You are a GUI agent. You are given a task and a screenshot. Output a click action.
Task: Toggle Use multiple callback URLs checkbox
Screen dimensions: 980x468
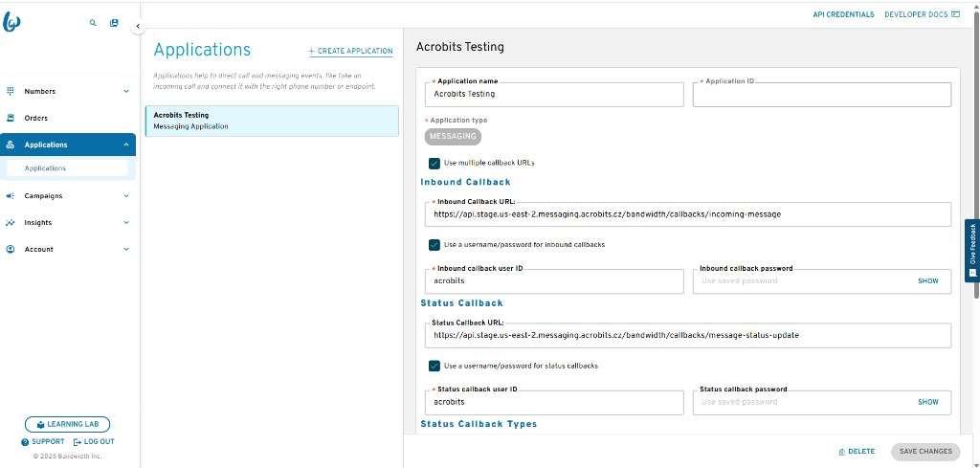(x=434, y=163)
